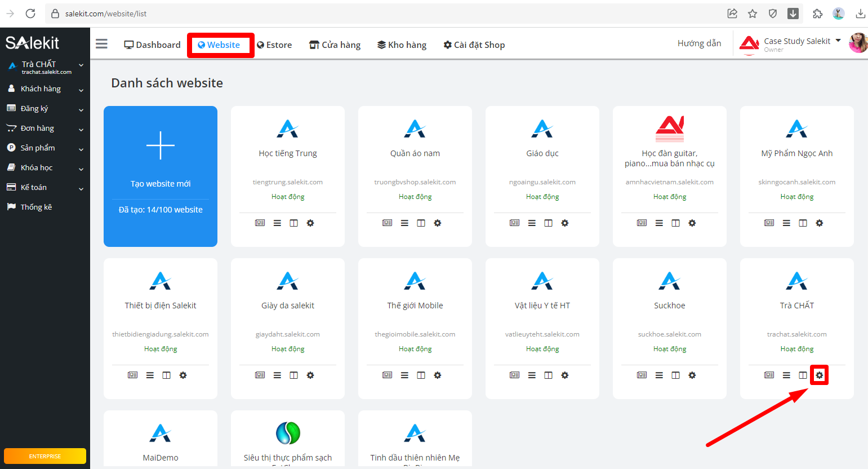Image resolution: width=868 pixels, height=469 pixels.
Task: Click the layout columns icon for Thế giới Mobile
Action: tap(421, 375)
